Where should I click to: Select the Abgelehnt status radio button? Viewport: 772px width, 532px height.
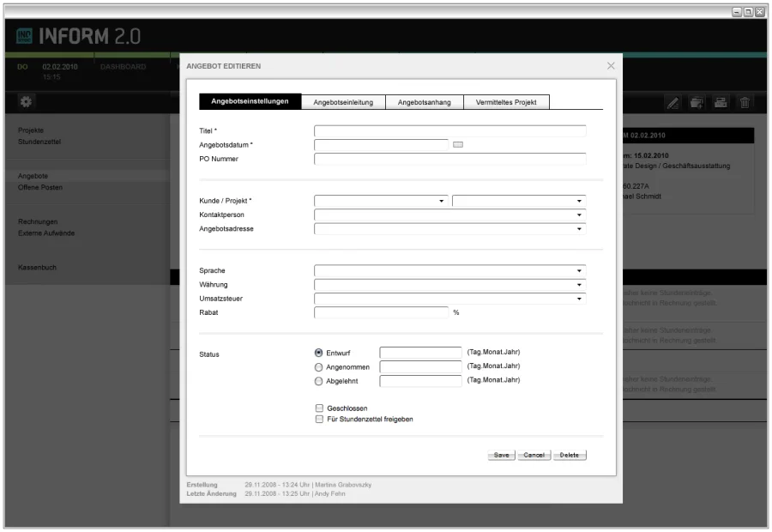tap(319, 381)
